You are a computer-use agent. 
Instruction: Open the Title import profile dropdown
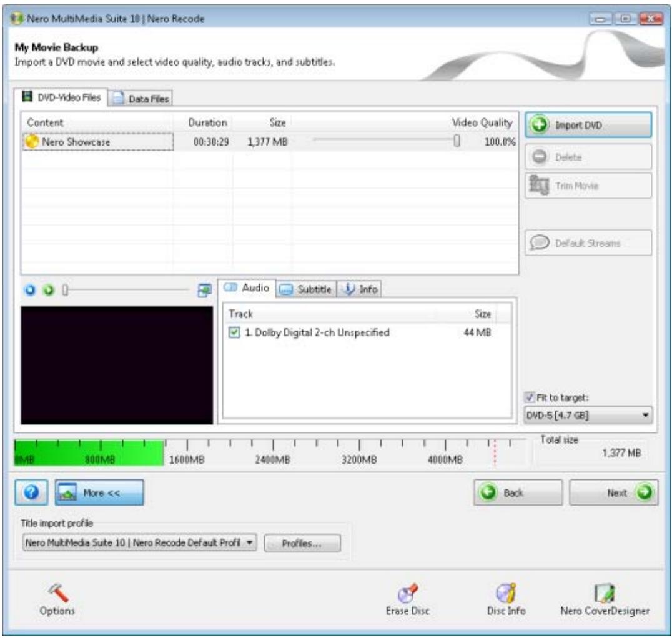(139, 542)
